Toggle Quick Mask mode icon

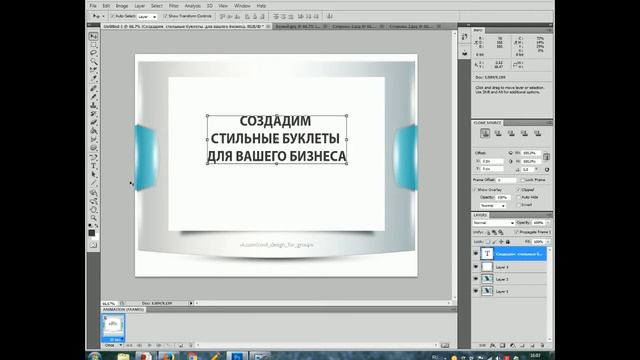pyautogui.click(x=93, y=245)
